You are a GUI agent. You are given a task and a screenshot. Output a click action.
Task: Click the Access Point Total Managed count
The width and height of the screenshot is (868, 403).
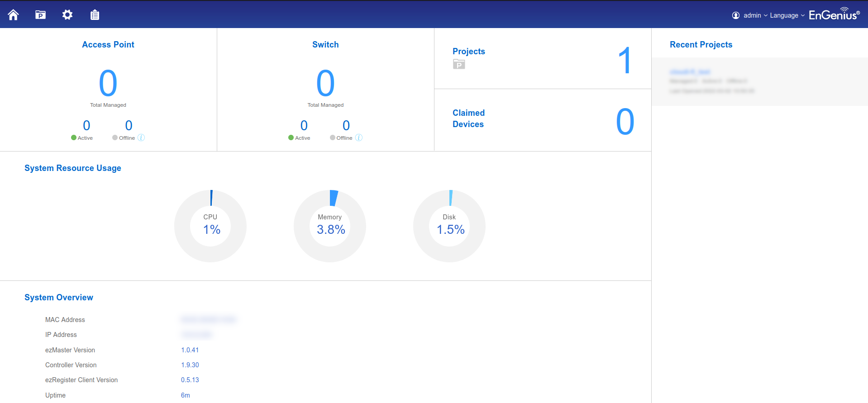click(x=108, y=83)
